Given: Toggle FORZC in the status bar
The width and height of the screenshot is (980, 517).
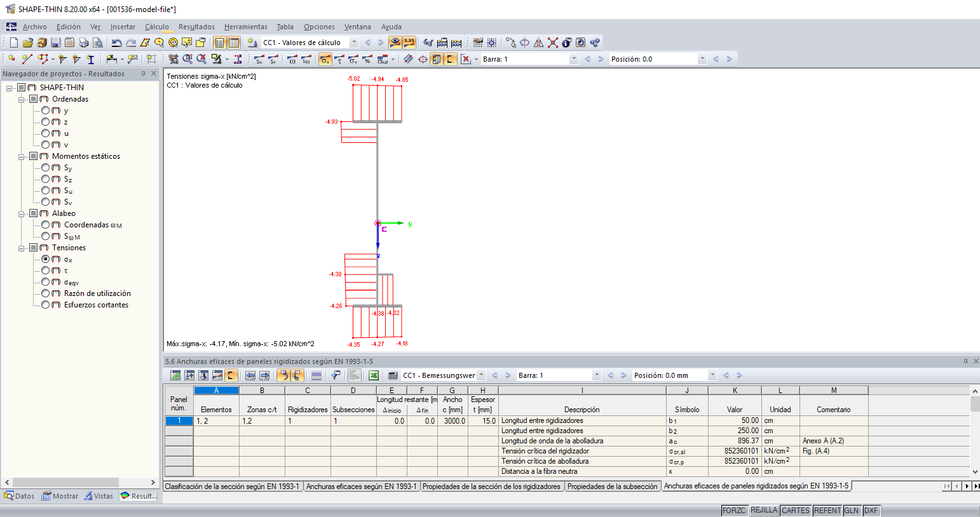Looking at the screenshot, I should coord(734,511).
